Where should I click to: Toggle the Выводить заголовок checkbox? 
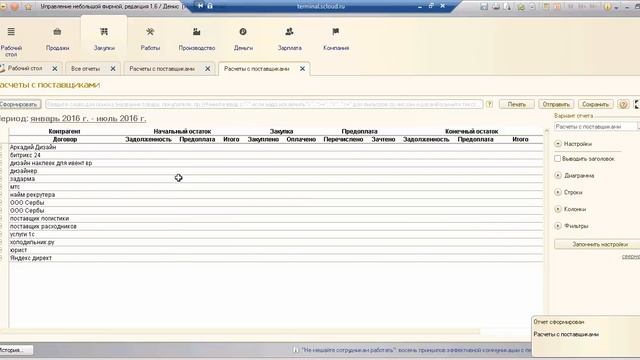557,158
